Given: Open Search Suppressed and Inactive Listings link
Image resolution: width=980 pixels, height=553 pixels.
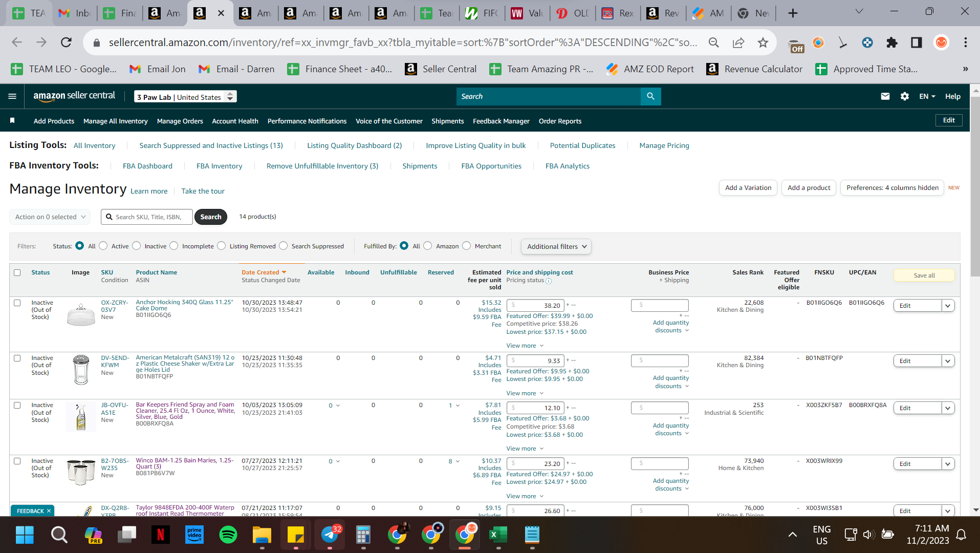Looking at the screenshot, I should (211, 145).
